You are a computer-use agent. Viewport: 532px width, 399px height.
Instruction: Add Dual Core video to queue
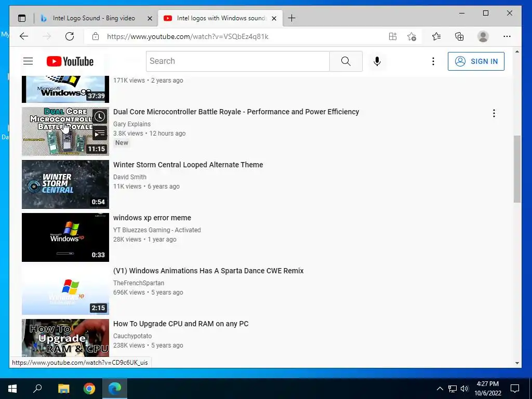coord(100,134)
